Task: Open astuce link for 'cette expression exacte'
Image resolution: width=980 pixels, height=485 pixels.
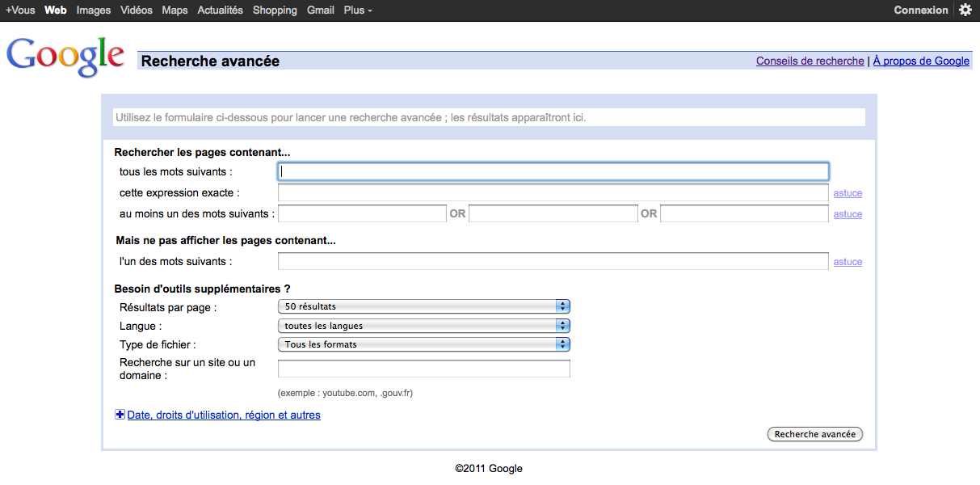Action: pyautogui.click(x=848, y=193)
